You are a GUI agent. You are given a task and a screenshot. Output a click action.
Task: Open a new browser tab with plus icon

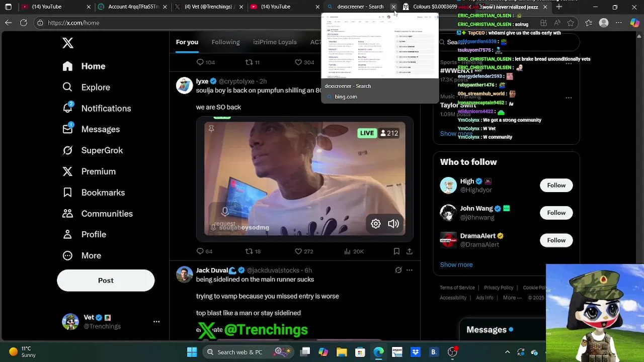(559, 7)
